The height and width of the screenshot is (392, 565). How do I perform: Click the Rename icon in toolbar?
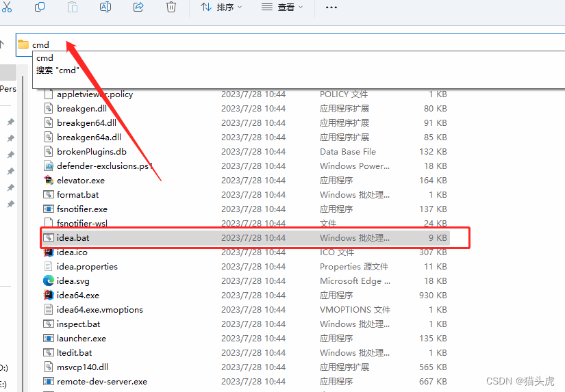[105, 7]
